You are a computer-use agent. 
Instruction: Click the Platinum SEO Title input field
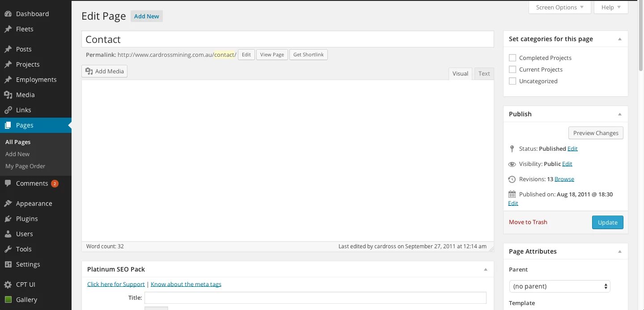click(x=315, y=298)
